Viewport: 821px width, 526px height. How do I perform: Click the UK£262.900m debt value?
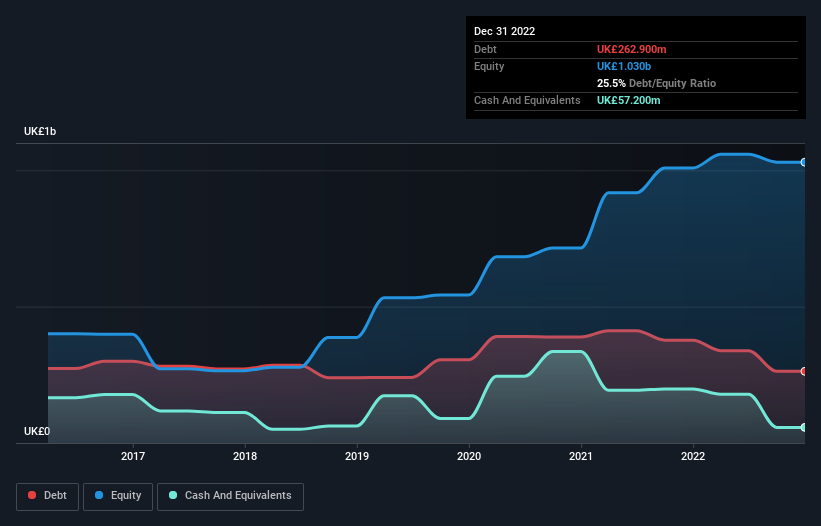[631, 49]
